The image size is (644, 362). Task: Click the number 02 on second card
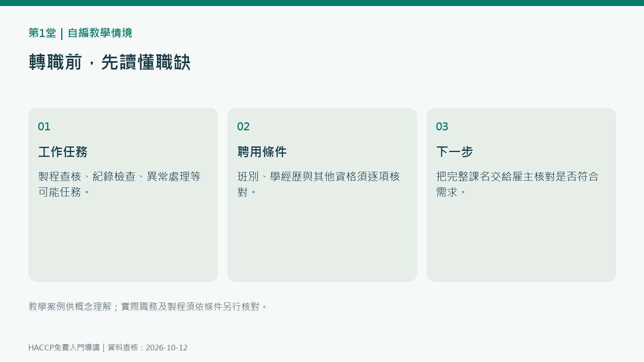[x=243, y=127]
